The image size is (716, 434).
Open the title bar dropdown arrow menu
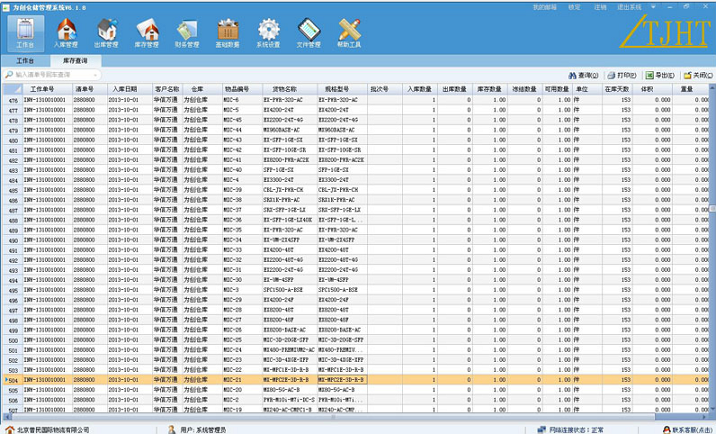[x=653, y=7]
